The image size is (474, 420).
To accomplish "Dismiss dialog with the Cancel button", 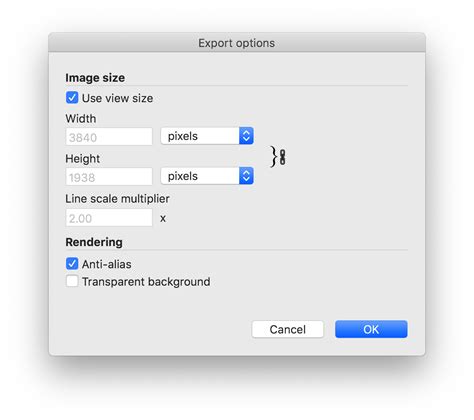I will pos(288,329).
